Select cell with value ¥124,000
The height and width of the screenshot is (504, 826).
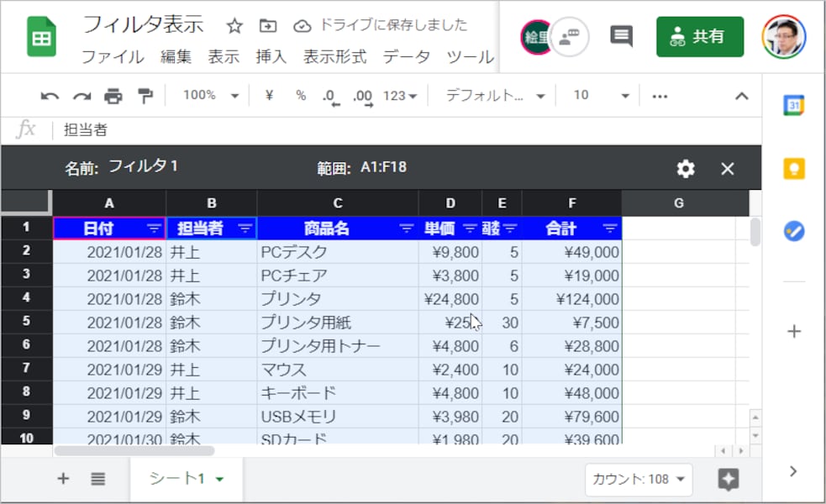[x=572, y=299]
